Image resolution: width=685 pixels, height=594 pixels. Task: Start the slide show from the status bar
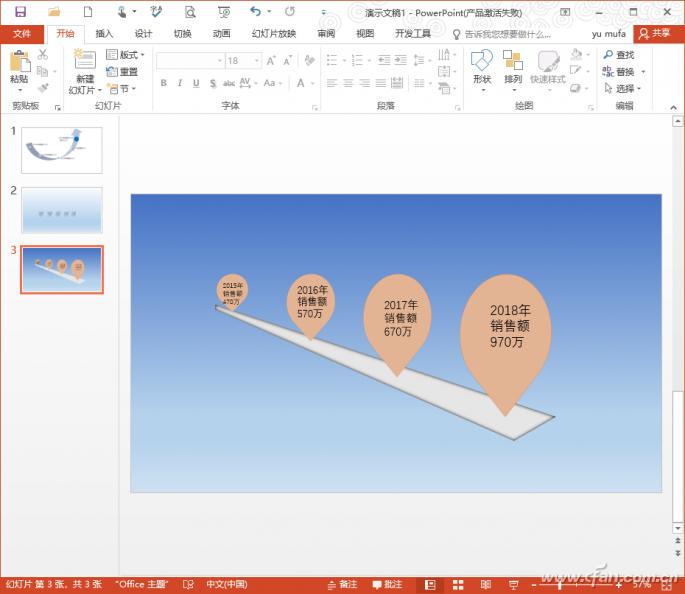(x=514, y=585)
